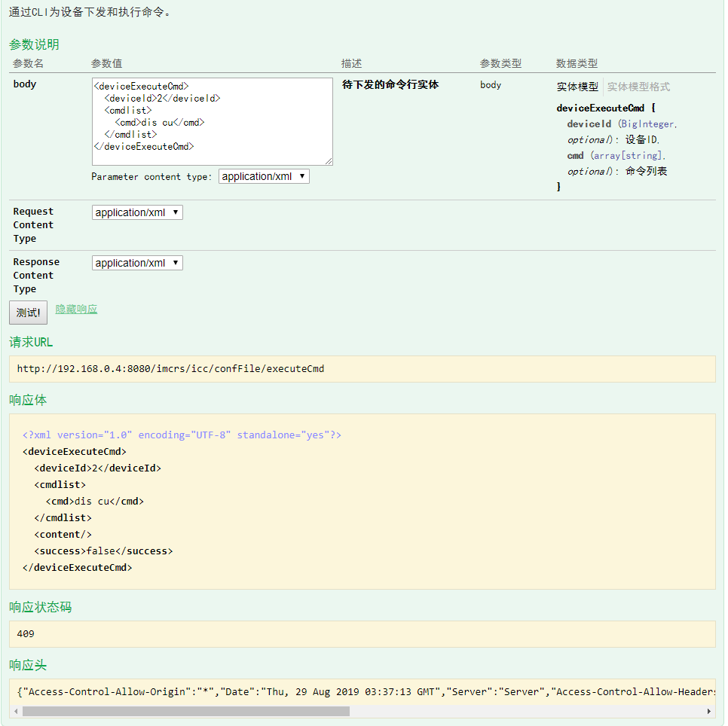Click the <success>false</success> line
Image resolution: width=728 pixels, height=726 pixels.
pos(103,551)
